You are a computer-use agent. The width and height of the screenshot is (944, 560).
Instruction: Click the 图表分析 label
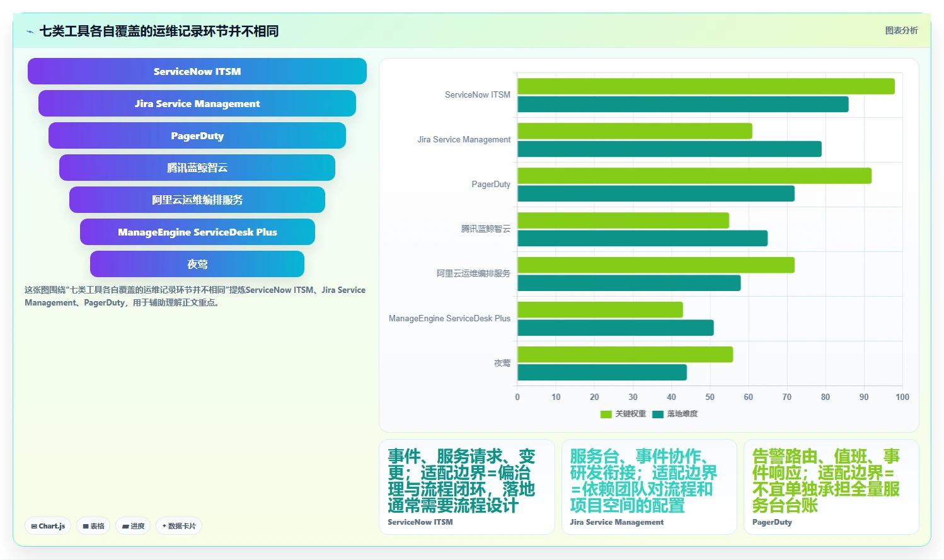coord(901,30)
